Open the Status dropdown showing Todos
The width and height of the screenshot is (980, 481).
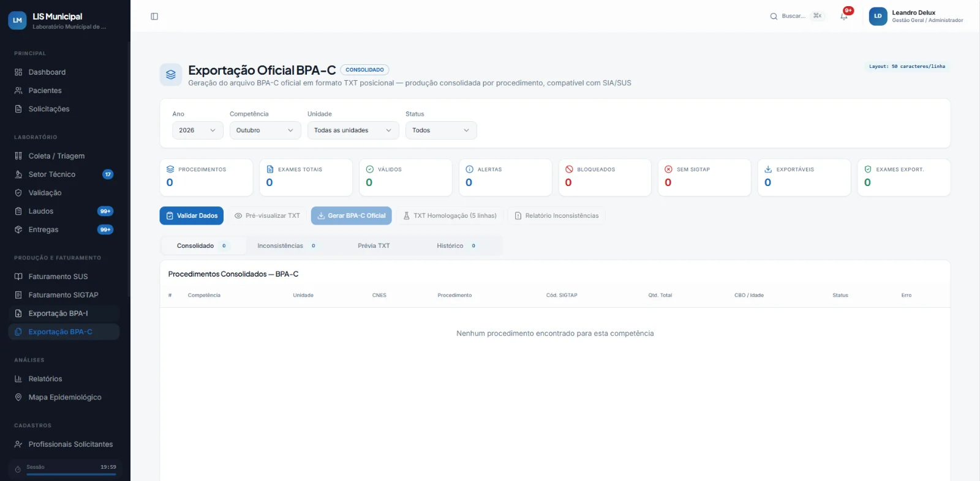pos(441,130)
